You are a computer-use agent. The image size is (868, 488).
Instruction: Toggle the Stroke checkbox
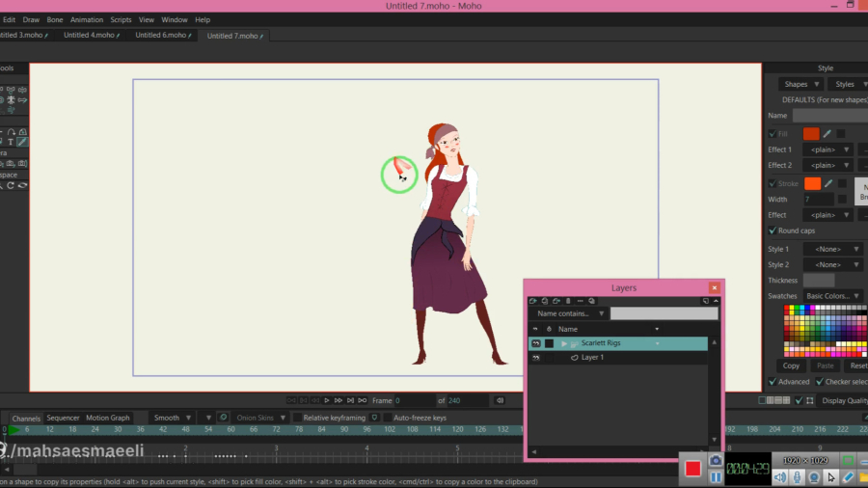click(773, 183)
